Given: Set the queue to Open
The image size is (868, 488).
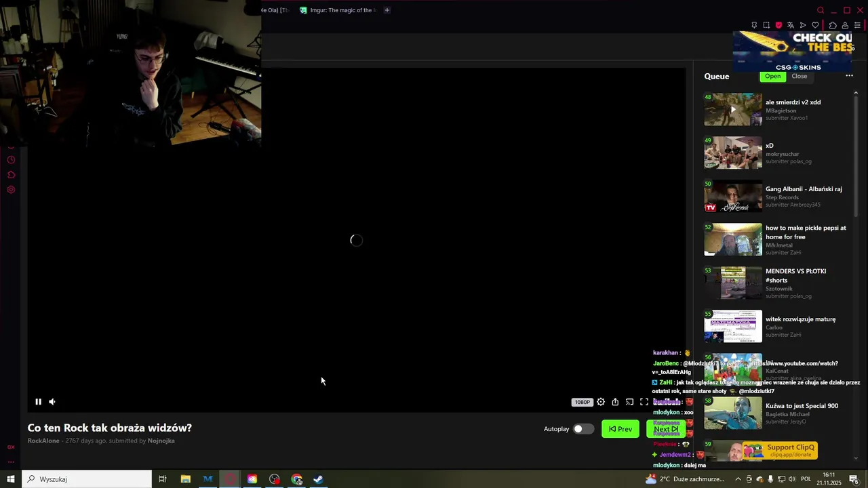Looking at the screenshot, I should [772, 76].
